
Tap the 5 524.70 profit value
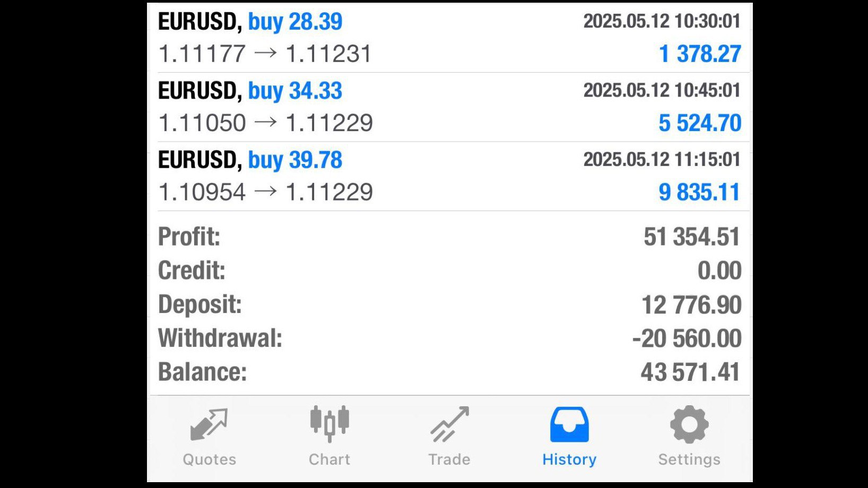[x=700, y=123]
